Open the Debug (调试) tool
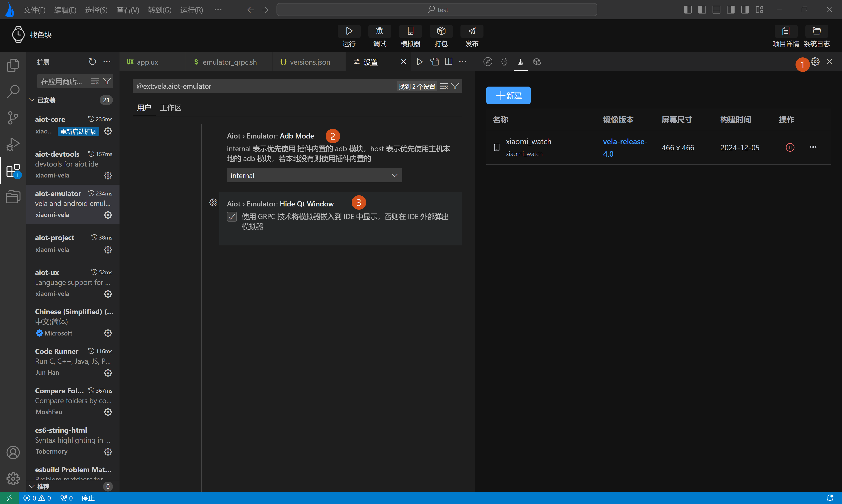 coord(380,31)
